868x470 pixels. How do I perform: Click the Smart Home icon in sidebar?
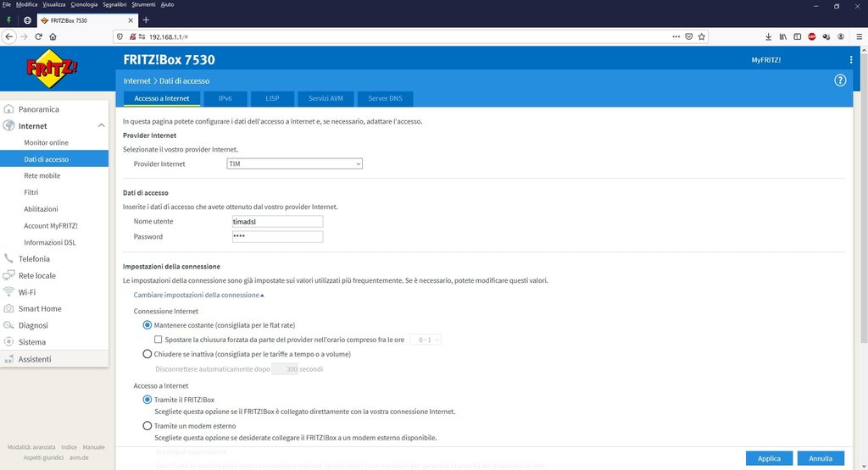[x=8, y=308]
